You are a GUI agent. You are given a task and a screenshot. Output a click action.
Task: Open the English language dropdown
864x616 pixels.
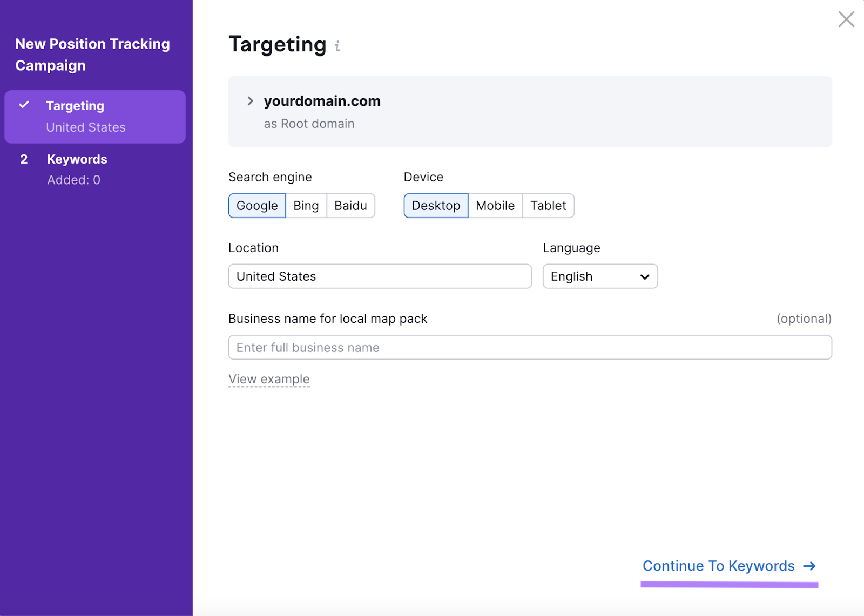[x=599, y=276]
